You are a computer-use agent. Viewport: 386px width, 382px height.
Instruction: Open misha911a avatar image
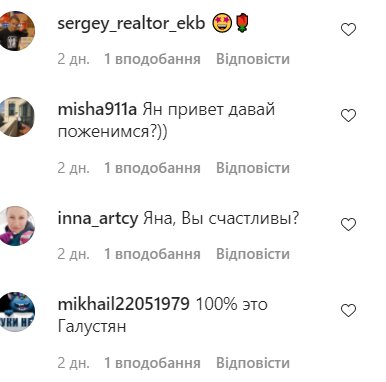coord(15,117)
